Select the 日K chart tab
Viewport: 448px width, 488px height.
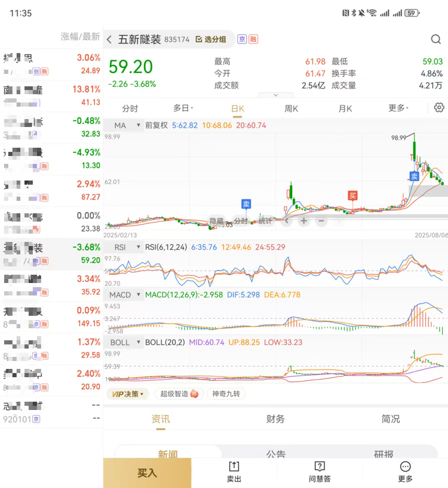237,109
